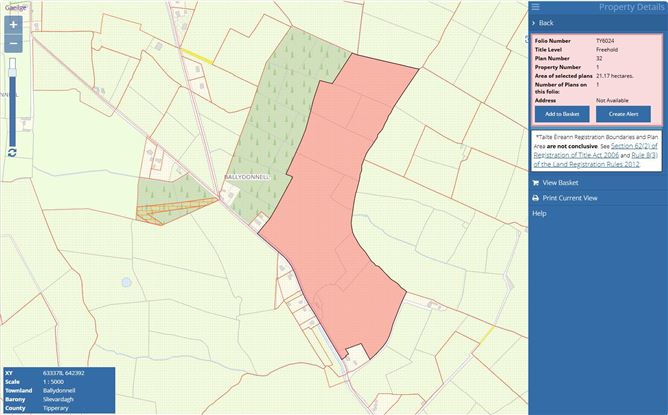This screenshot has width=668, height=415.
Task: Click the BALLYDONNELL map label
Action: coord(247,177)
